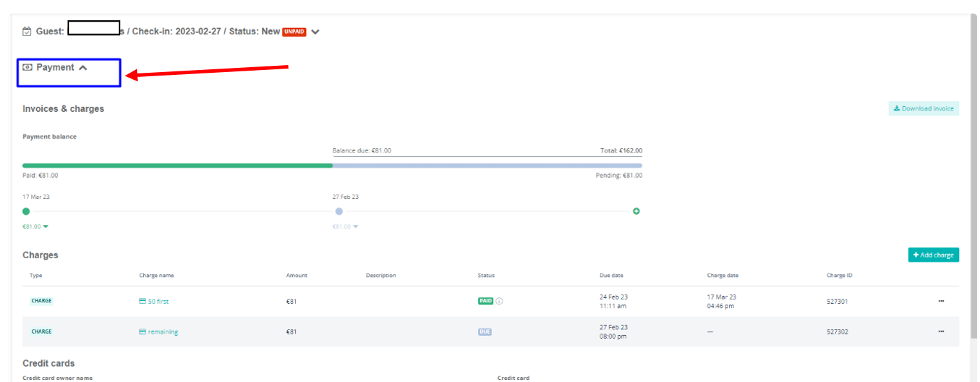Click card icon beside remaining charge

click(143, 332)
